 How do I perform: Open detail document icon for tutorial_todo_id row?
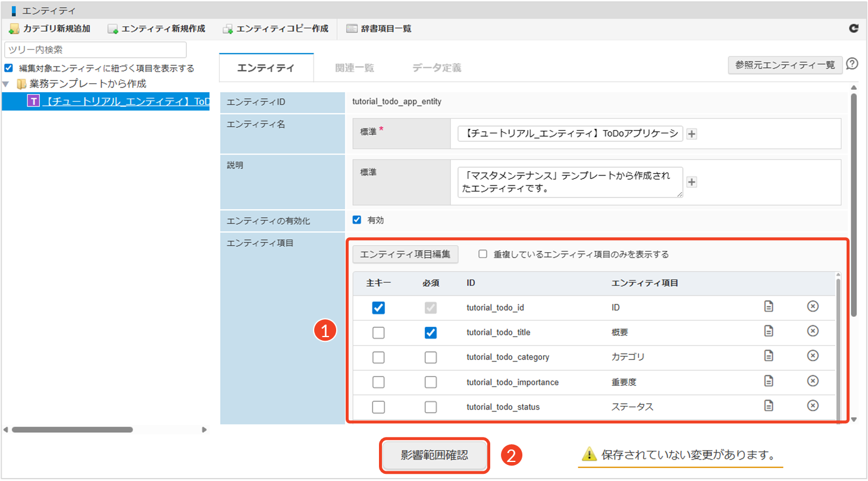(x=769, y=307)
